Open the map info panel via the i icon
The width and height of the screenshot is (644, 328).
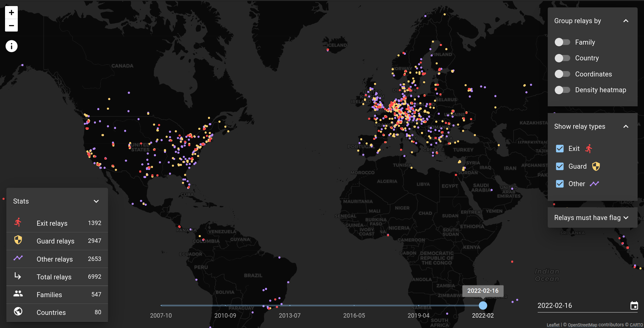tap(11, 46)
